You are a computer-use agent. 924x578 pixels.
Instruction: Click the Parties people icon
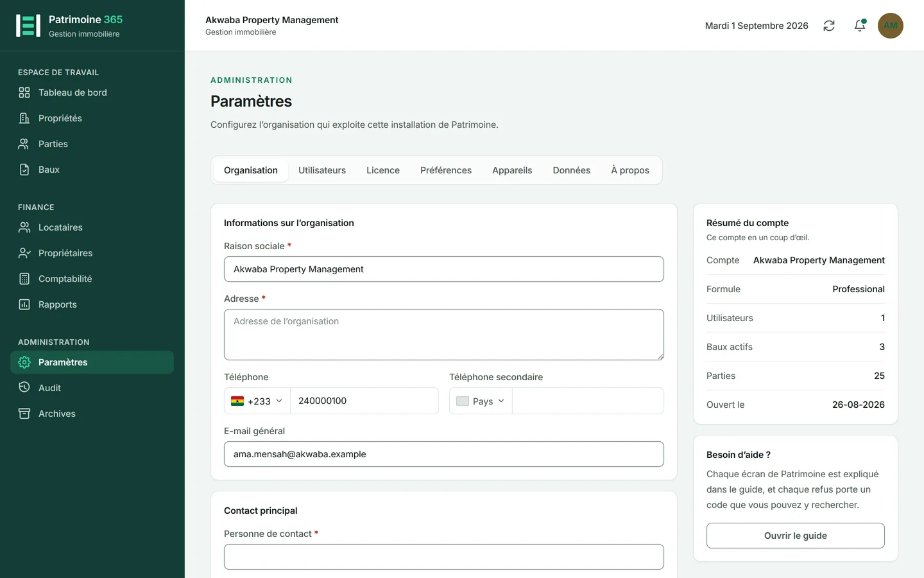[24, 144]
